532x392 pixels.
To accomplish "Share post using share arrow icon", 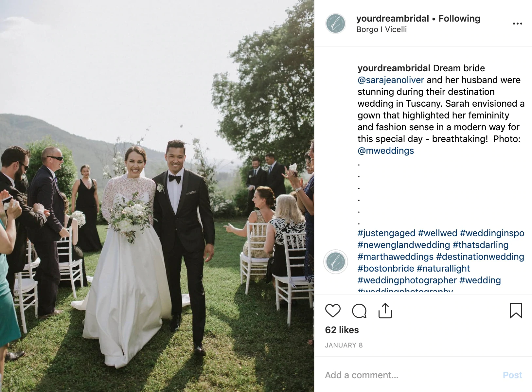I will coord(385,311).
